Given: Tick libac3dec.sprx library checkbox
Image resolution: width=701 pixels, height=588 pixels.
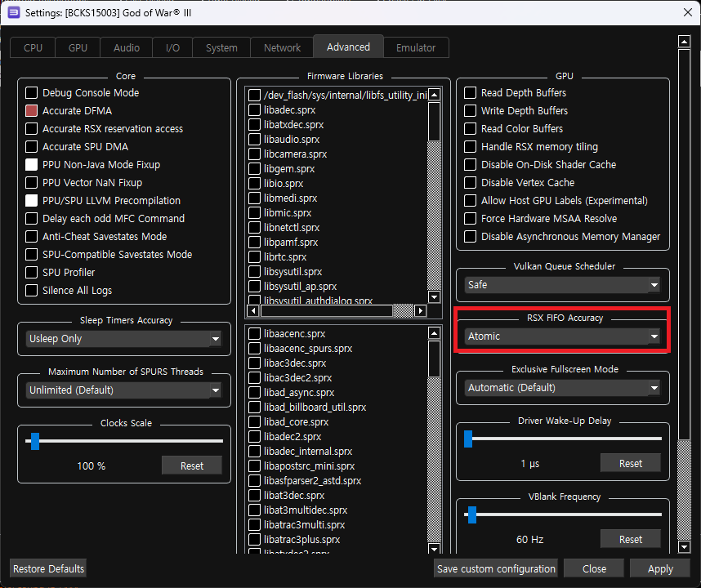Looking at the screenshot, I should pyautogui.click(x=254, y=363).
